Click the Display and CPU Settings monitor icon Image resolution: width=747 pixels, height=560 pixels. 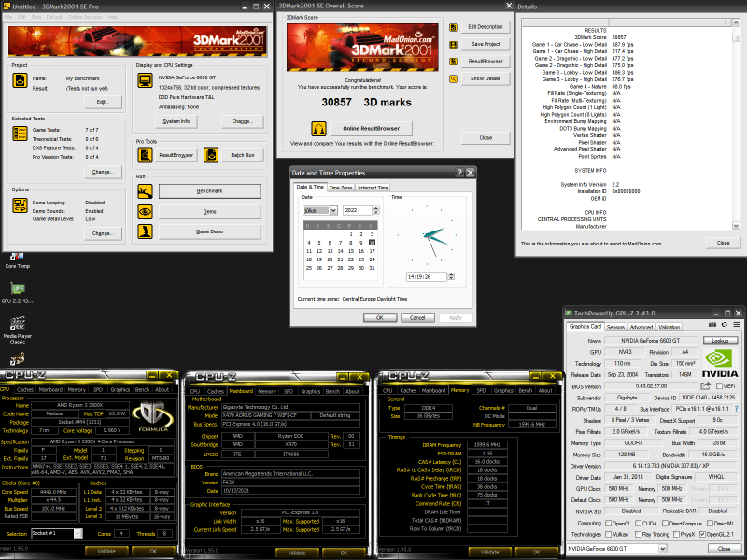point(145,80)
